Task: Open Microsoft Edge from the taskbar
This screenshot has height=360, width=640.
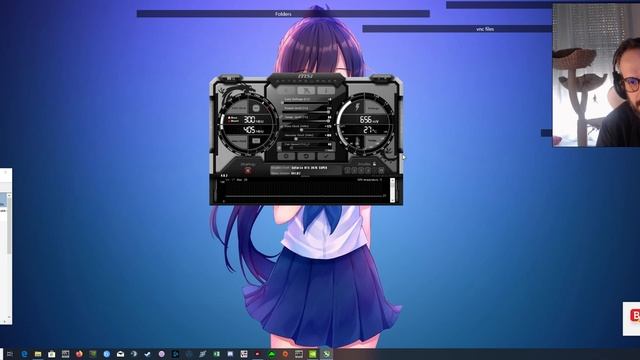Action: (x=24, y=354)
